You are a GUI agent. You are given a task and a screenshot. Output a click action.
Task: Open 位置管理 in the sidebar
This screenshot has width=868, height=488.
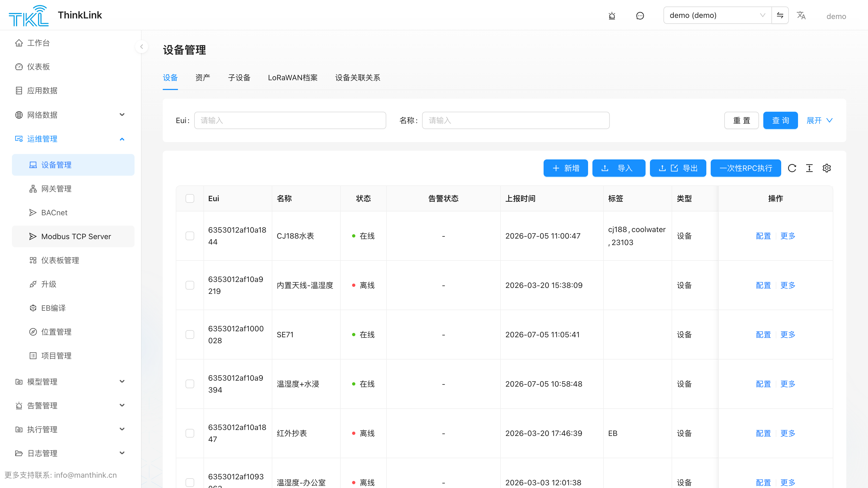tap(73, 332)
